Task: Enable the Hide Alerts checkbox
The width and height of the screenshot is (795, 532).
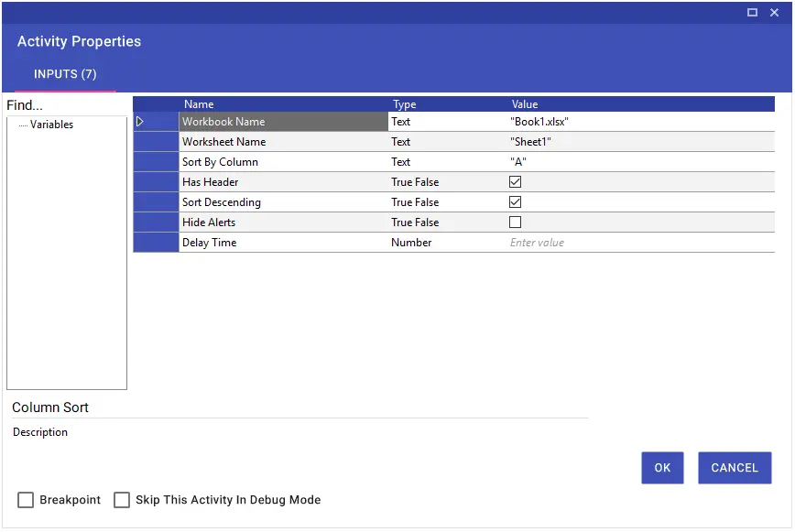Action: pos(515,223)
